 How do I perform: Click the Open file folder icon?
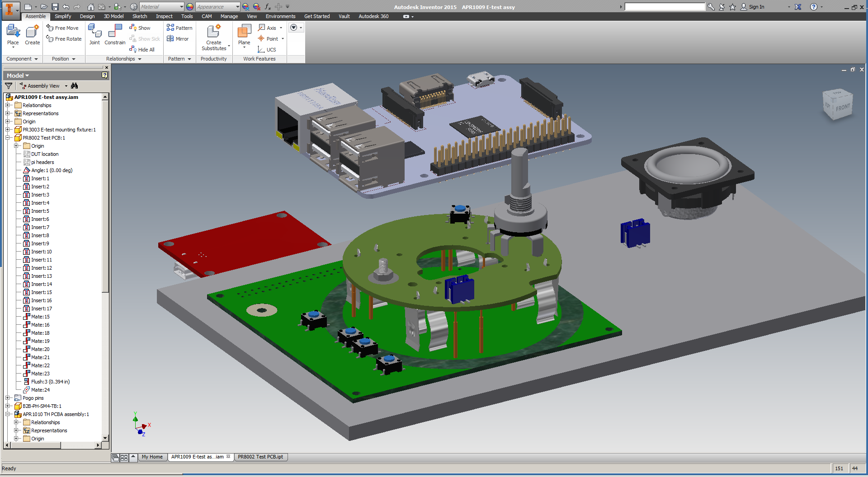coord(44,7)
